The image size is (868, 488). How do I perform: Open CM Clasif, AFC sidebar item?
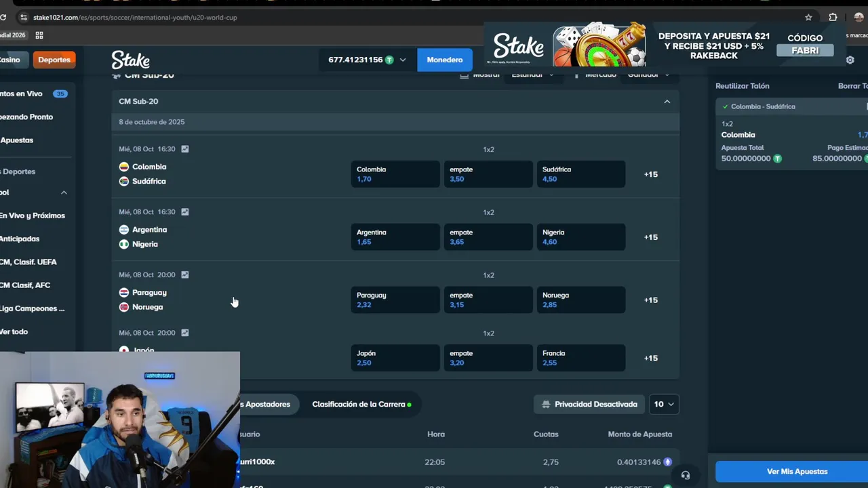click(x=26, y=285)
